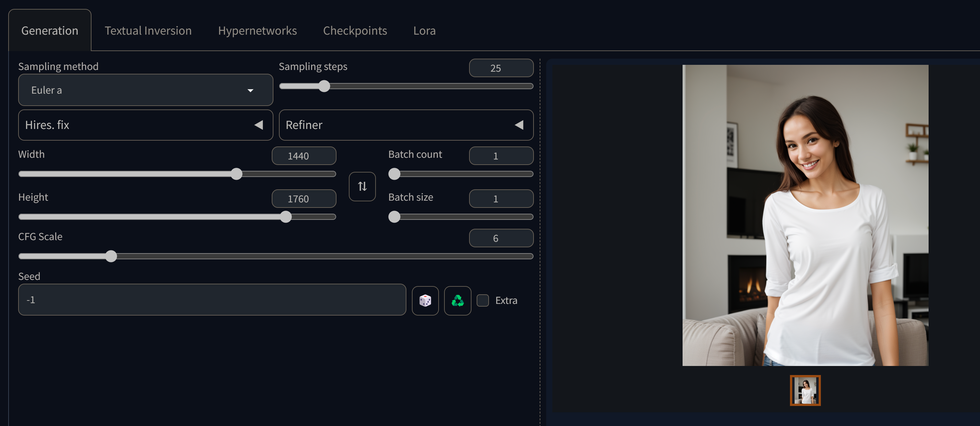Image resolution: width=980 pixels, height=426 pixels.
Task: Expand the Hires. fix section
Action: (145, 125)
